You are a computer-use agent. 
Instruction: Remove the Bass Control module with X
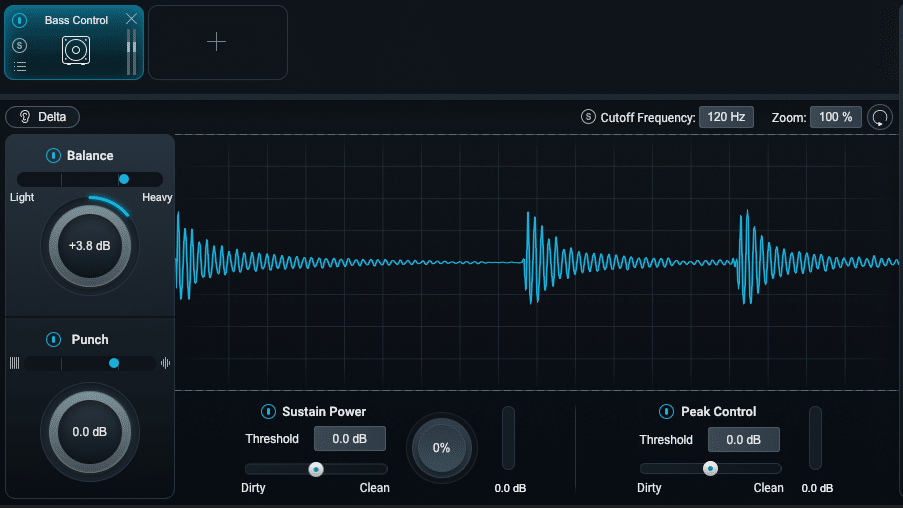[131, 19]
